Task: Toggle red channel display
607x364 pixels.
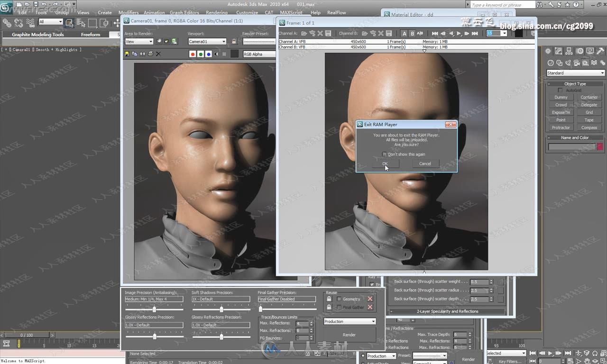Action: [x=193, y=54]
